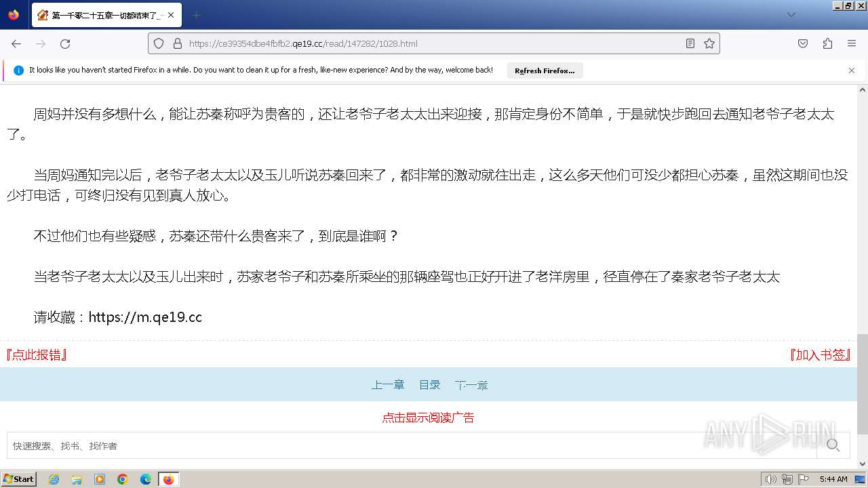Launch Internet Explorer from taskbar

pos(54,479)
